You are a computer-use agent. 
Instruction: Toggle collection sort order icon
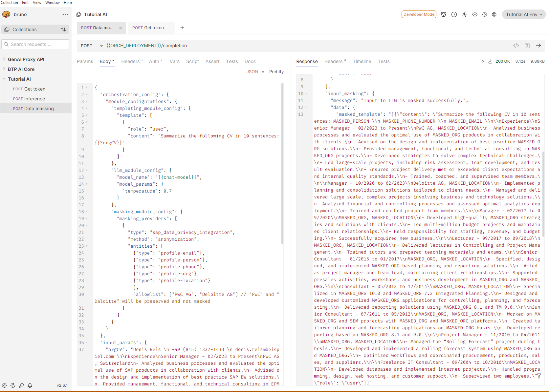pyautogui.click(x=63, y=30)
